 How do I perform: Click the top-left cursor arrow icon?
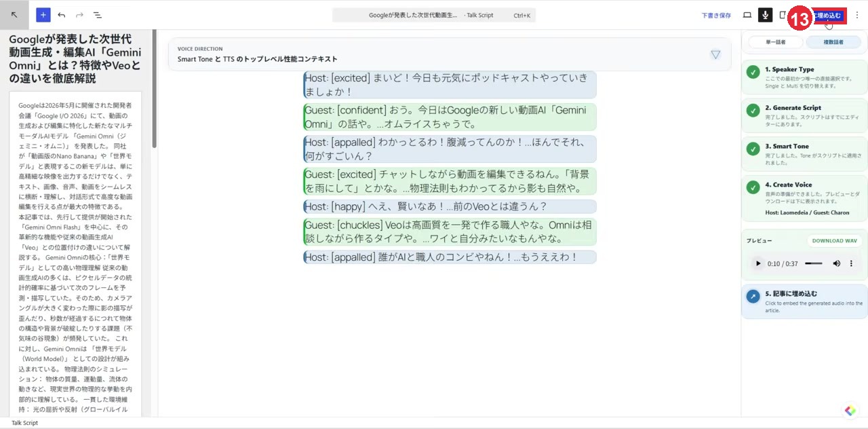[x=15, y=14]
